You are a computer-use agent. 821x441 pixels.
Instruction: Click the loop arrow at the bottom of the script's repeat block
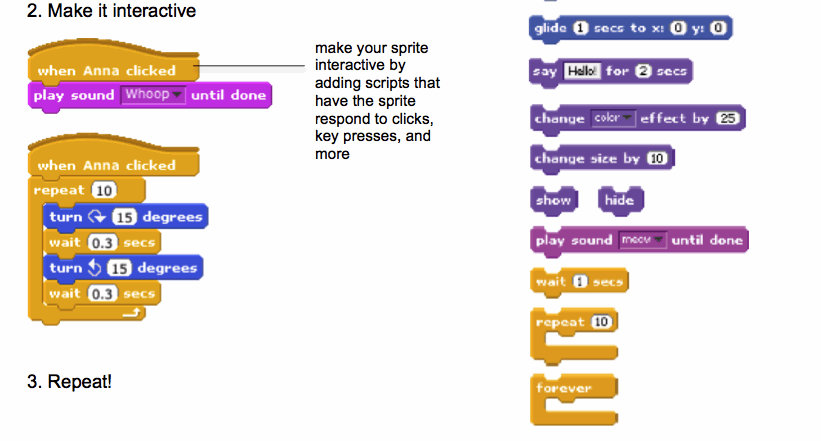(129, 314)
